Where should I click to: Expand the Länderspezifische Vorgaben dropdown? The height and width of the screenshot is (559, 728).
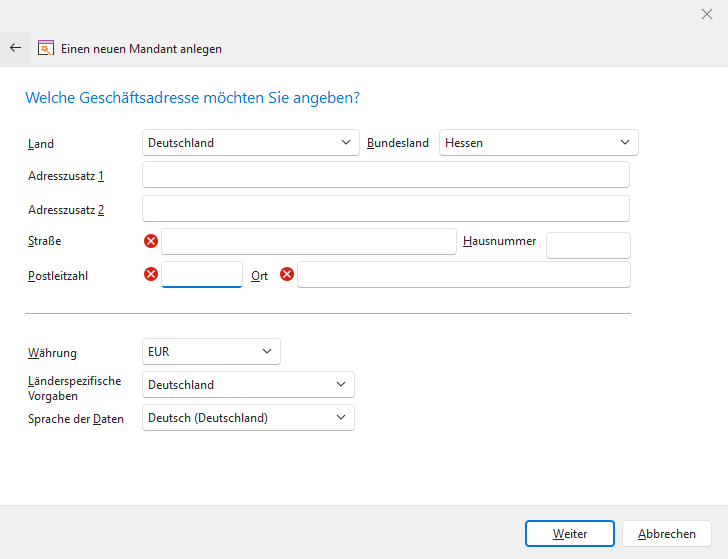tap(248, 385)
